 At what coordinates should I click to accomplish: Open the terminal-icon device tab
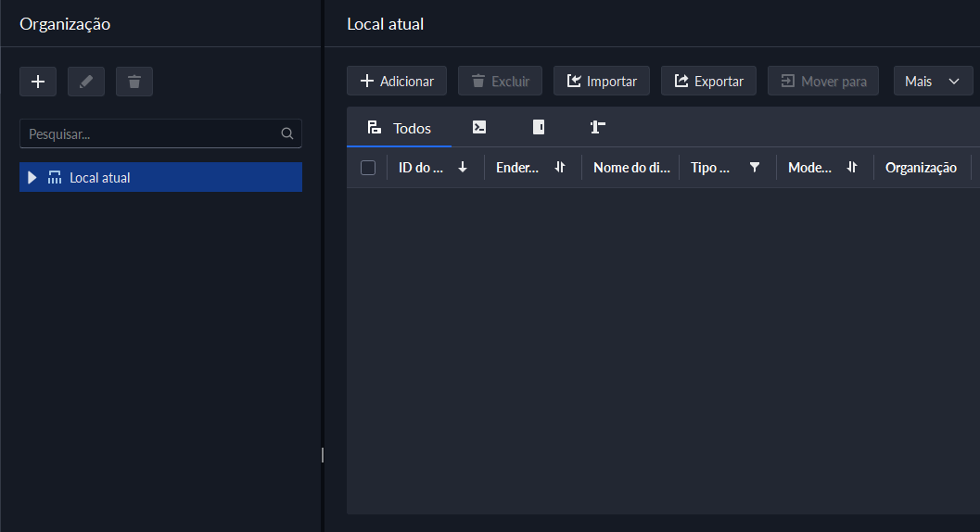[479, 128]
